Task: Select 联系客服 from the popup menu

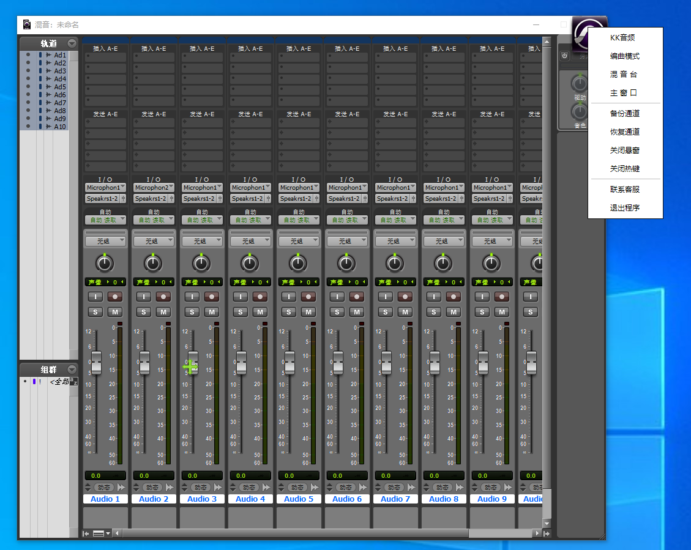Action: coord(625,190)
